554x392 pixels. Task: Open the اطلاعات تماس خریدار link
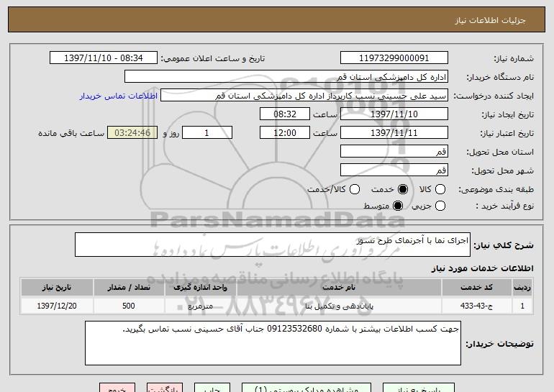[x=119, y=96]
